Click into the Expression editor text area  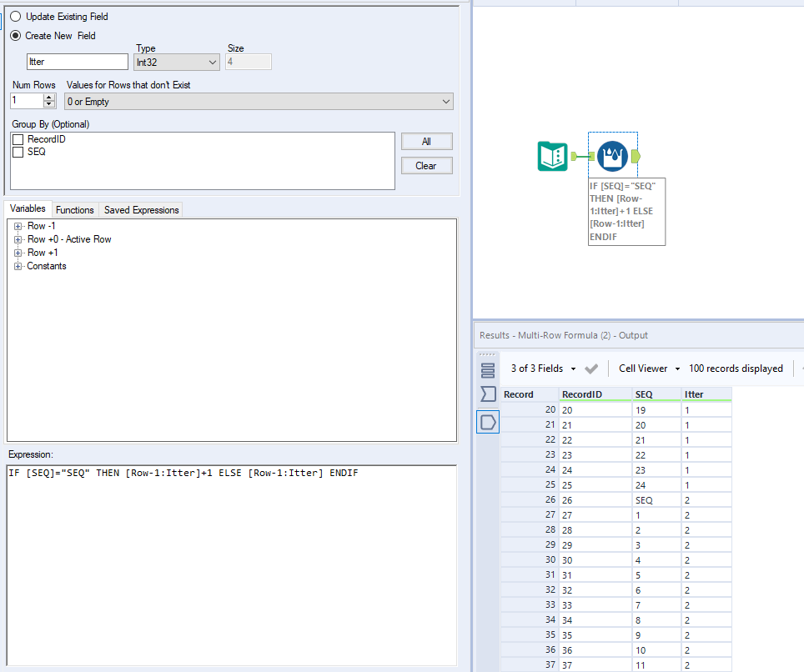[231, 567]
